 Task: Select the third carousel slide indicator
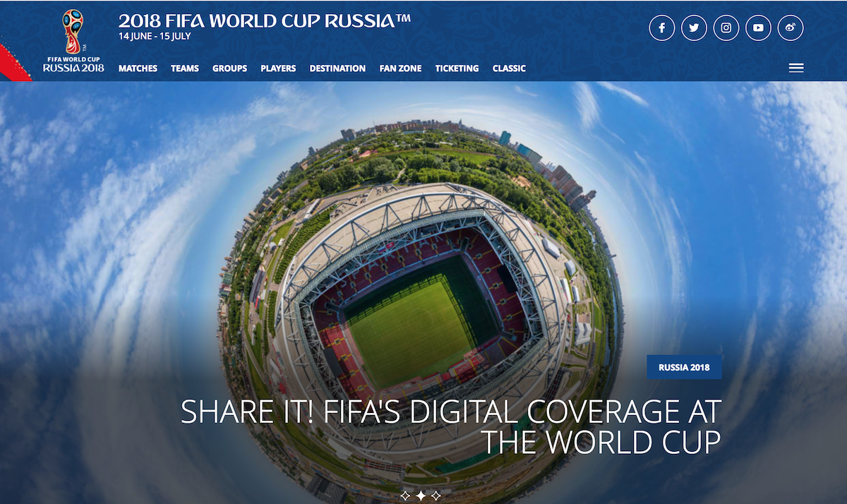436,496
